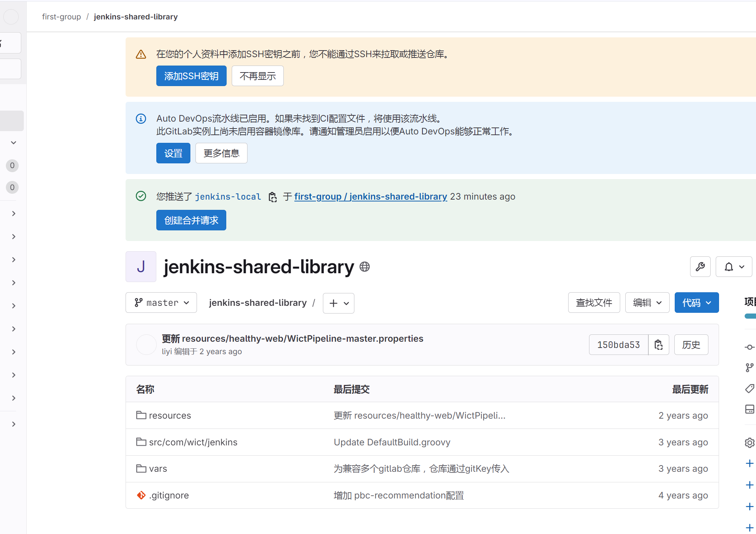Screen dimensions: 756x534
Task: Expand the 编辑 edit dropdown
Action: 647,303
